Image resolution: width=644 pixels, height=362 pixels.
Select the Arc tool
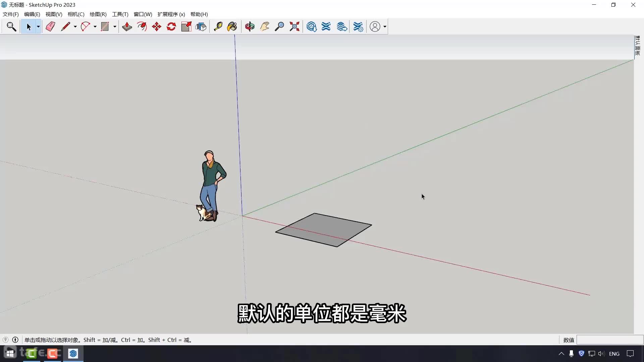coord(85,27)
